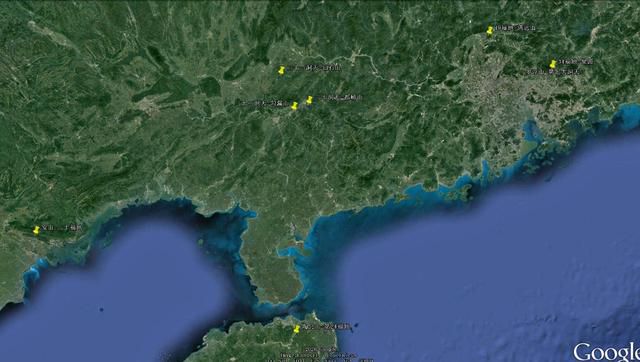This screenshot has height=362, width=640.
Task: Click label right of the easternmost pushpin
Action: (575, 62)
